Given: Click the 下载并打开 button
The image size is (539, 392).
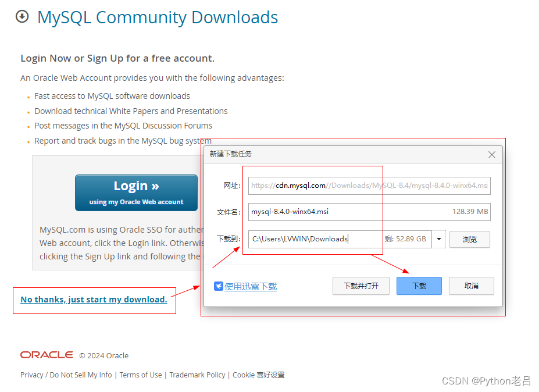Looking at the screenshot, I should tap(361, 286).
